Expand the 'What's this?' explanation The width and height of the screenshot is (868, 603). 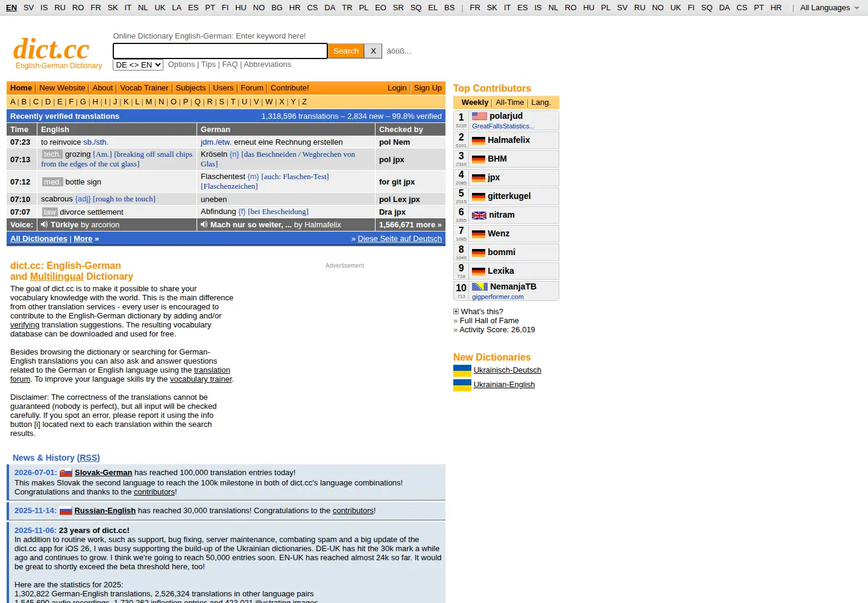[478, 312]
